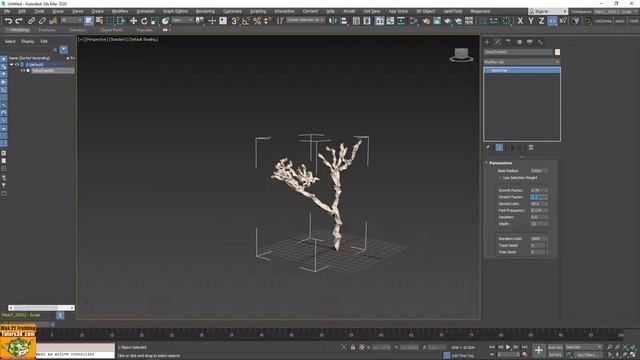The width and height of the screenshot is (640, 360).
Task: Open the reference coordinate system View dropdown
Action: (182, 20)
